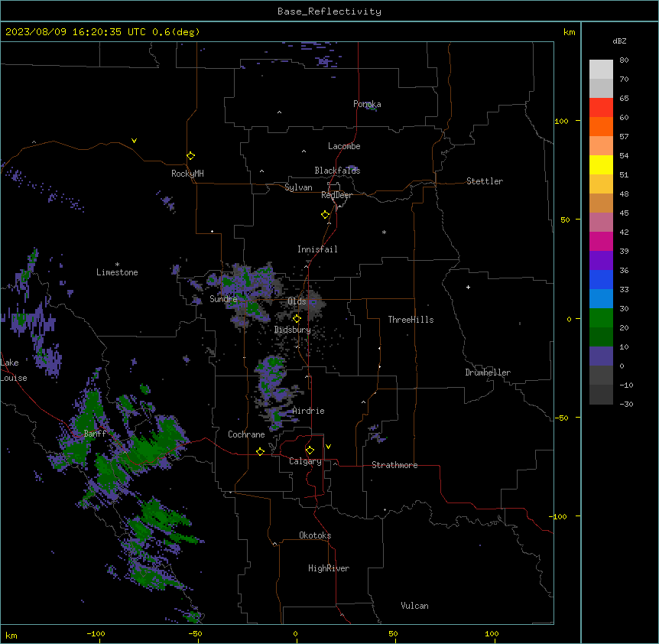Click the purple 36-39 dBZ legend swatch
The width and height of the screenshot is (659, 644).
[601, 261]
